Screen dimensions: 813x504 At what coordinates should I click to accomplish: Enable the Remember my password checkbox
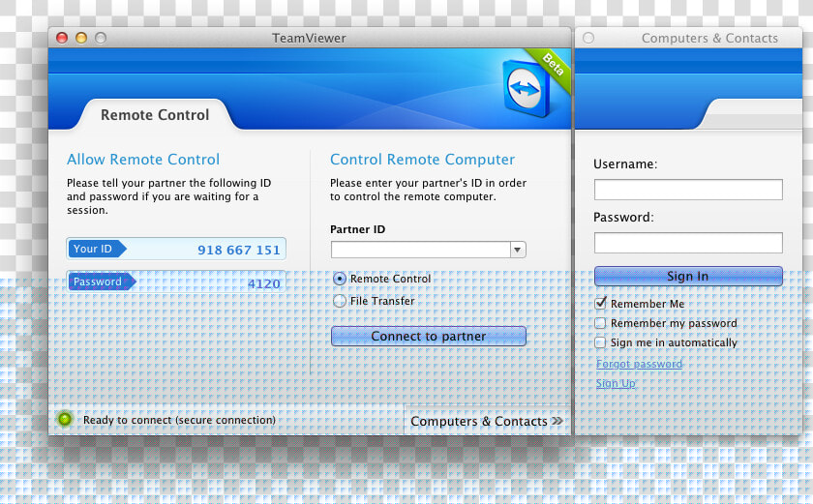coord(600,323)
